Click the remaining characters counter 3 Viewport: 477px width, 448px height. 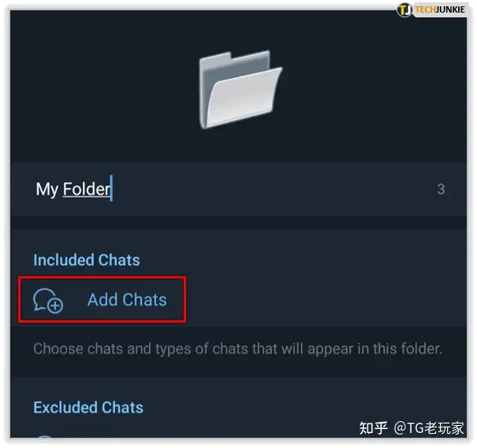[x=441, y=189]
